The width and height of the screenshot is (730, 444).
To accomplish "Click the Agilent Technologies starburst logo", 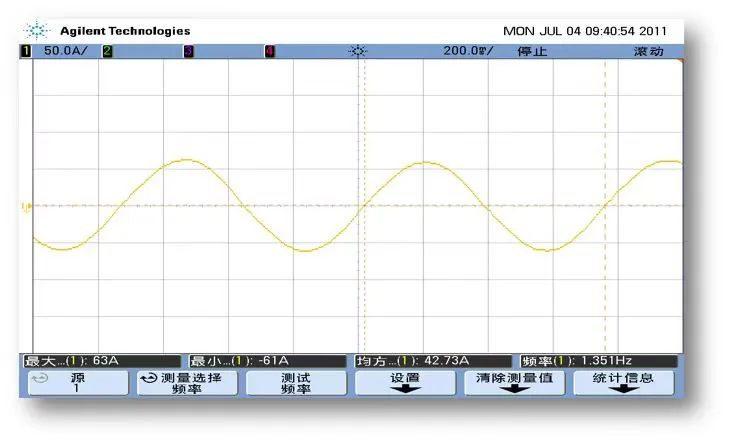I will click(37, 31).
